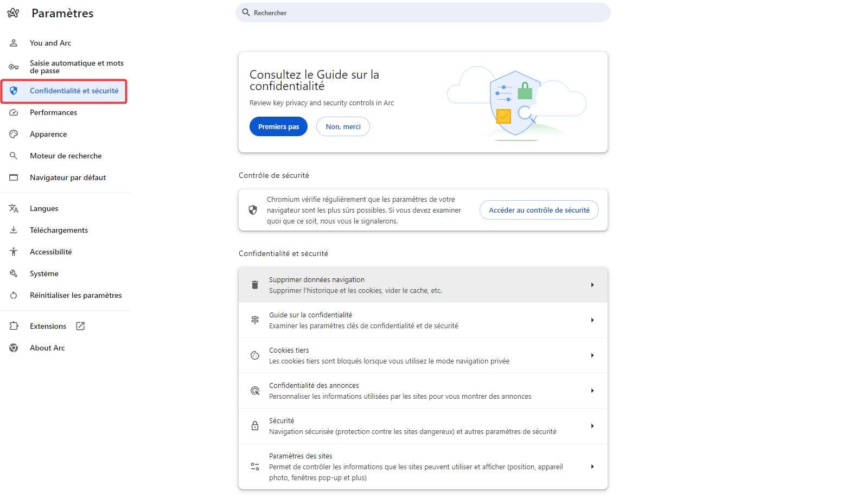This screenshot has width=849, height=504.
Task: Click the palette icon for Apparence
Action: click(x=14, y=134)
